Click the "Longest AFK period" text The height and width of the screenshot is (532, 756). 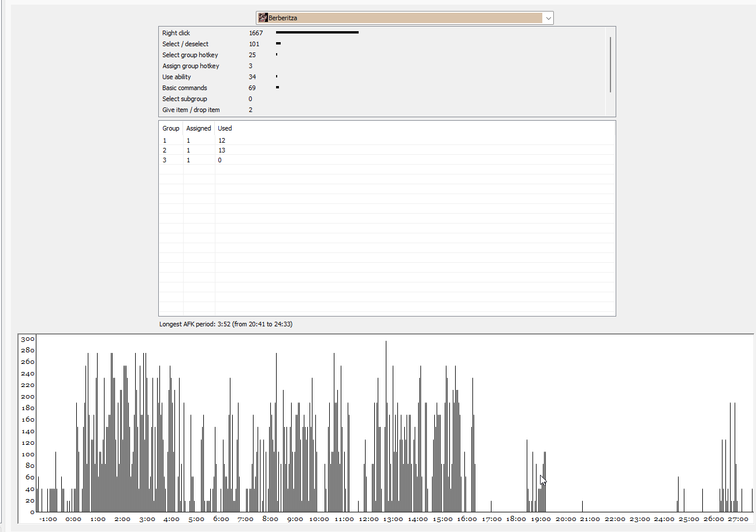tap(226, 324)
